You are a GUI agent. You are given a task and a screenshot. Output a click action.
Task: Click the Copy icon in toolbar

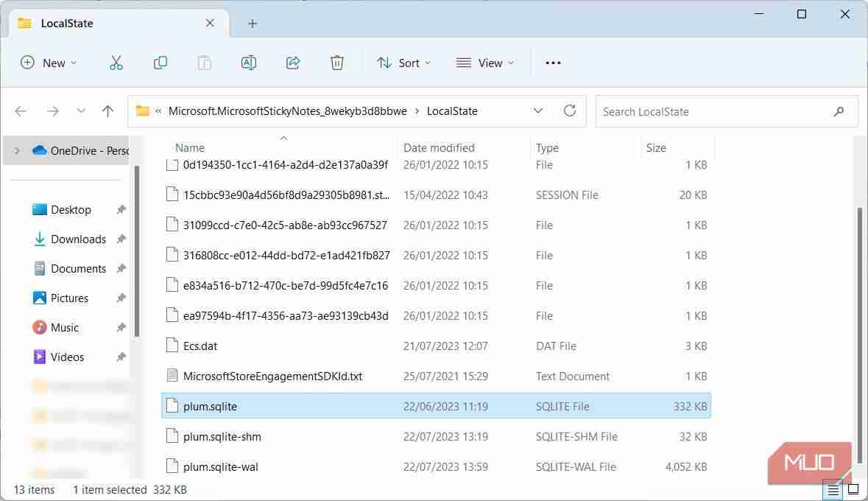(160, 63)
